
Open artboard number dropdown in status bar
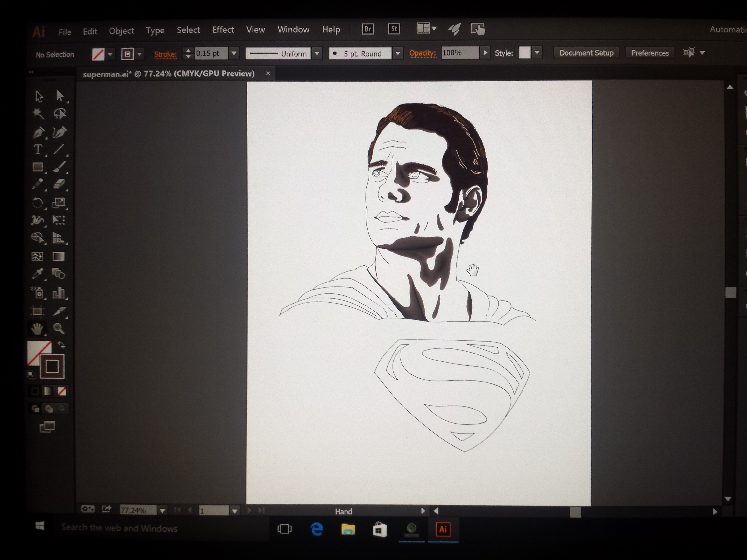pyautogui.click(x=234, y=511)
